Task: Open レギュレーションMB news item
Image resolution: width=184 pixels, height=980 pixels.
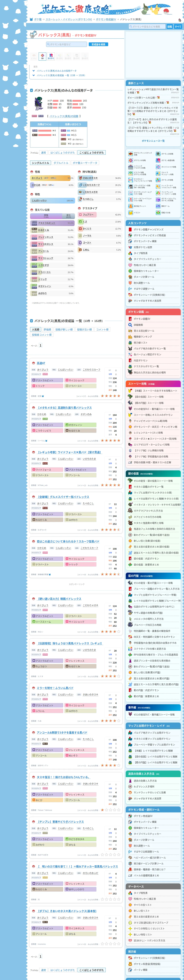Action: tap(153, 91)
